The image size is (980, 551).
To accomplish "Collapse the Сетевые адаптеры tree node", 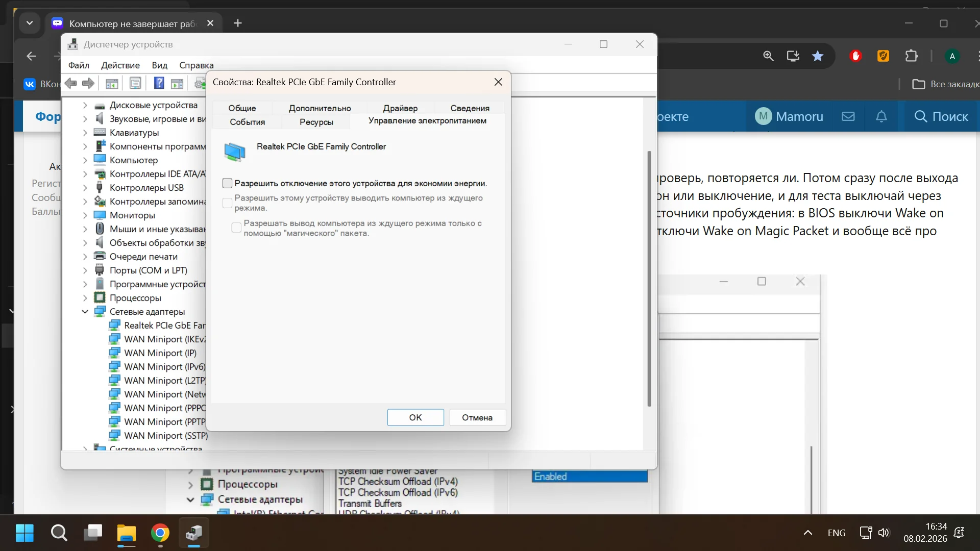I will coord(85,312).
